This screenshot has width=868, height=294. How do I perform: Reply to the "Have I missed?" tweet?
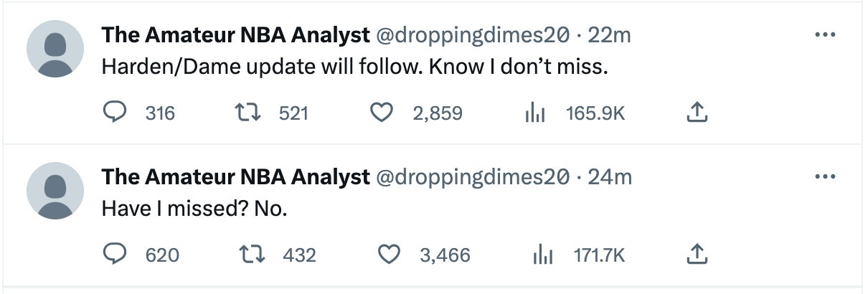pos(115,255)
